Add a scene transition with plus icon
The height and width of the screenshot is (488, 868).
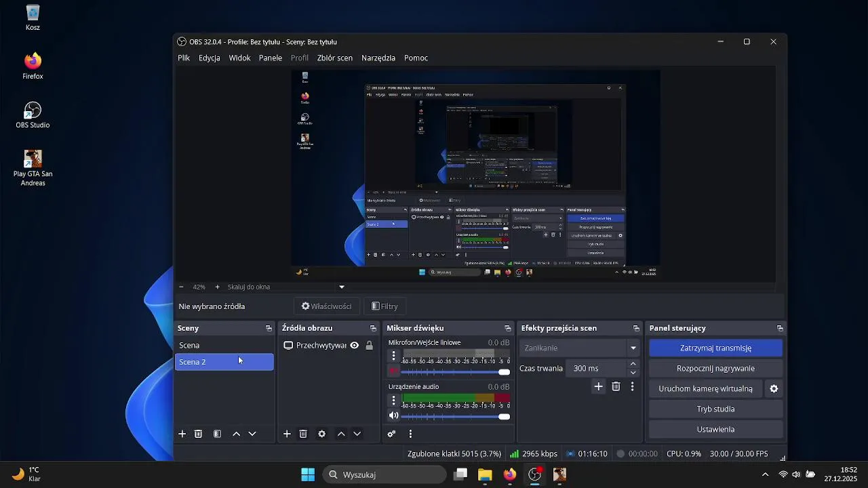point(598,386)
